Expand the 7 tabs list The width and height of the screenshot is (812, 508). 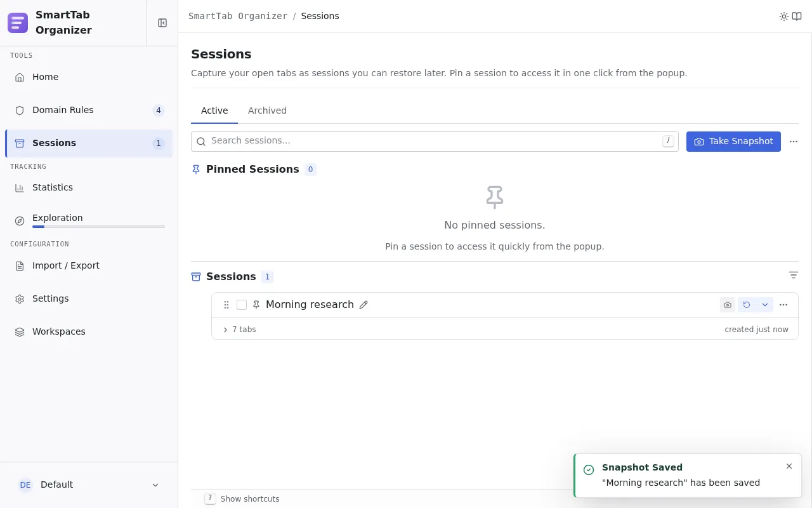239,330
